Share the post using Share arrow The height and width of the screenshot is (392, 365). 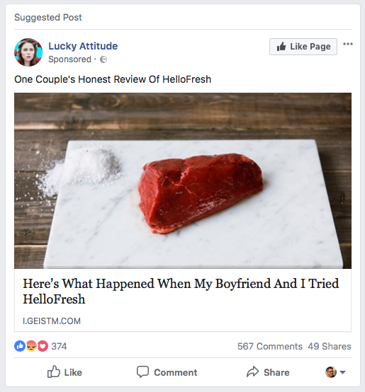pyautogui.click(x=268, y=372)
